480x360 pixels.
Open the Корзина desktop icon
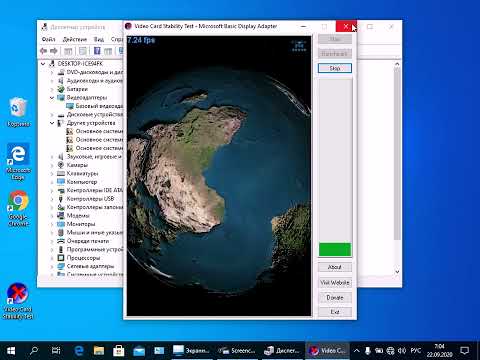click(x=18, y=112)
